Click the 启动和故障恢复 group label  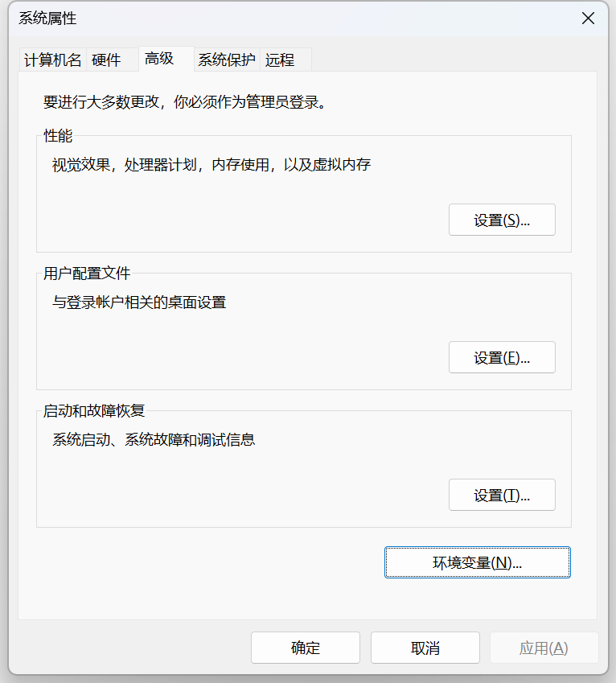point(94,411)
